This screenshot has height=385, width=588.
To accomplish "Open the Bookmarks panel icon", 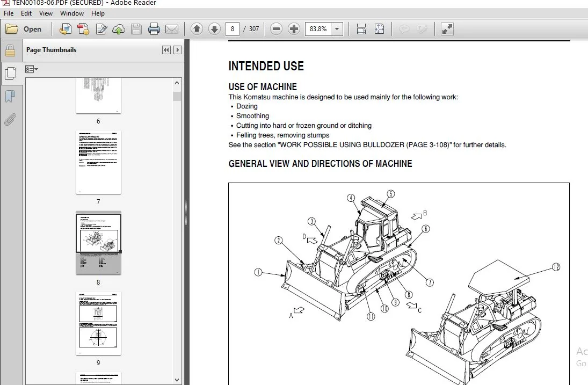I will coord(10,96).
